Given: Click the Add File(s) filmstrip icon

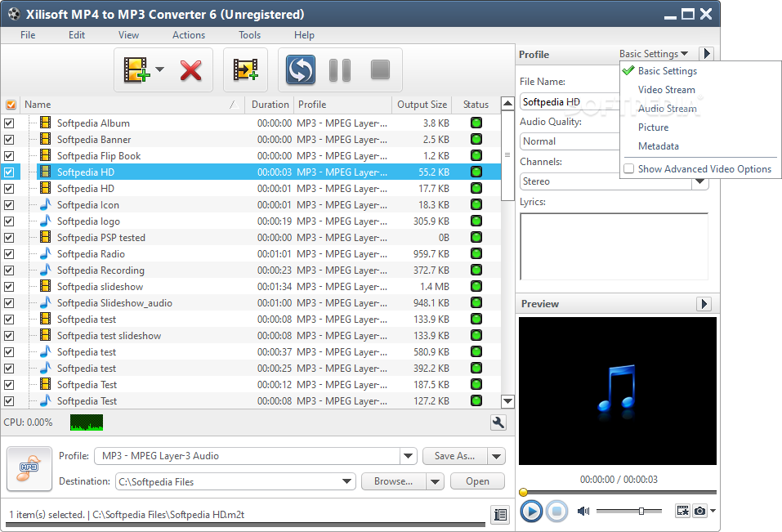Looking at the screenshot, I should pyautogui.click(x=136, y=69).
